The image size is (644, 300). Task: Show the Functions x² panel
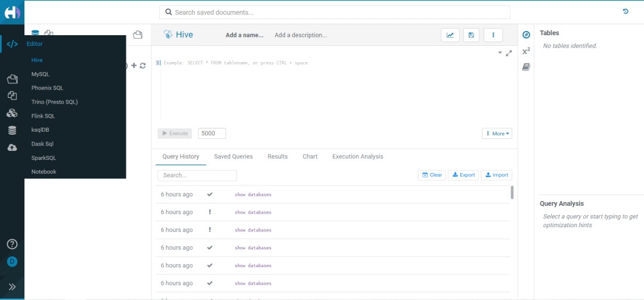526,51
